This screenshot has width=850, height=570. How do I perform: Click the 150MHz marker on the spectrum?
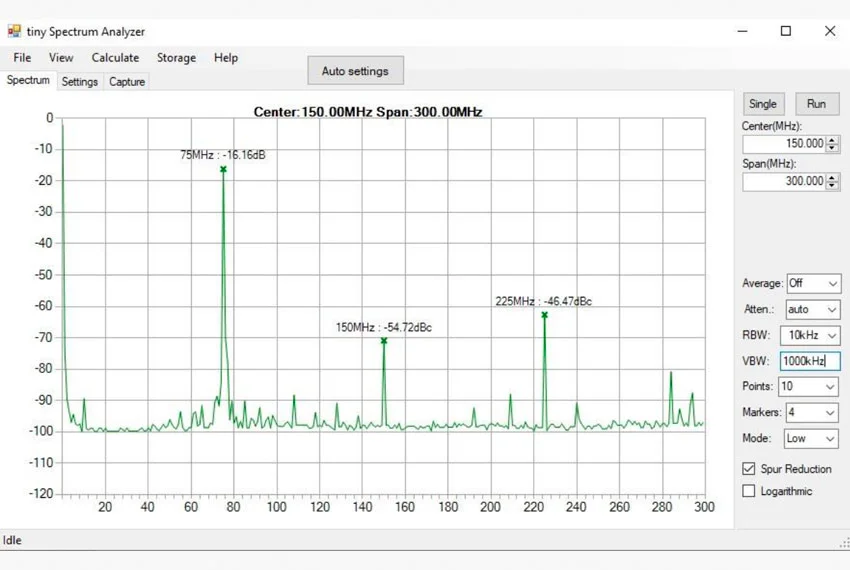point(384,341)
